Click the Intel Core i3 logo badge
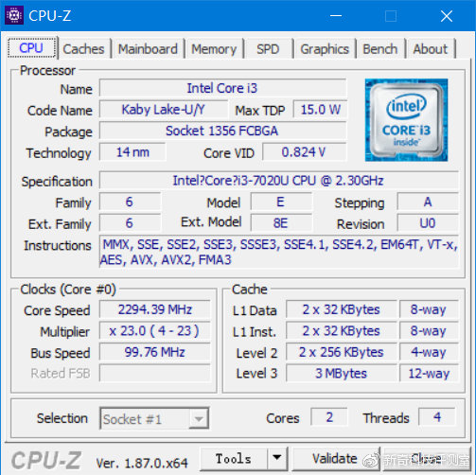The width and height of the screenshot is (476, 475). (406, 120)
